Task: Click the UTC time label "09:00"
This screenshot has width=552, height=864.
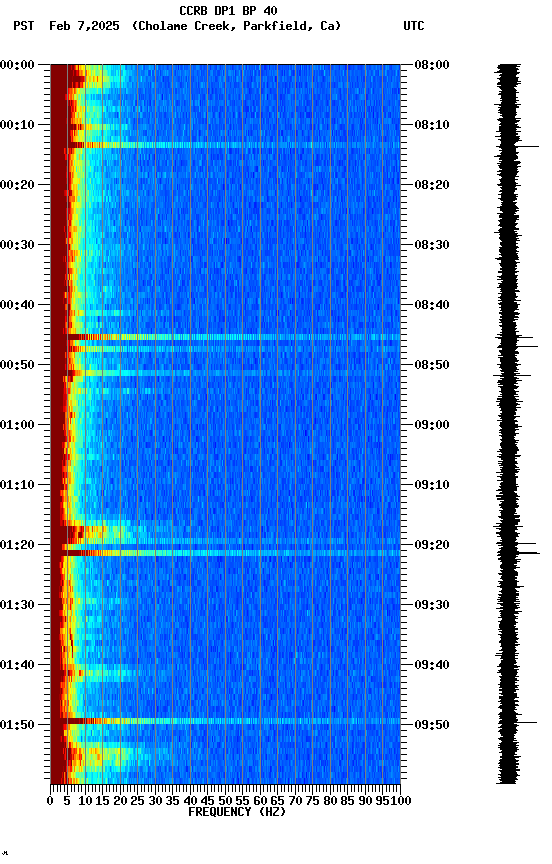Action: [x=432, y=425]
